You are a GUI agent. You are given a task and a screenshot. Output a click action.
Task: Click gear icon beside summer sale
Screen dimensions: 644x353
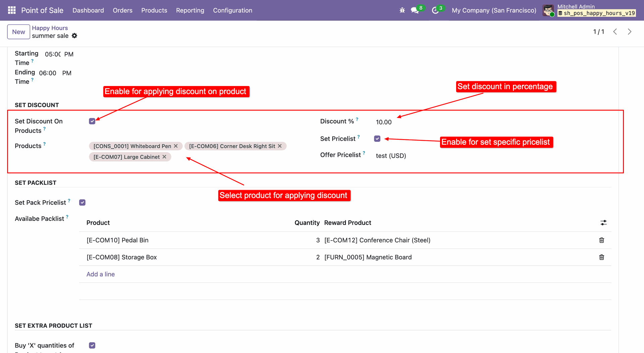pyautogui.click(x=74, y=36)
